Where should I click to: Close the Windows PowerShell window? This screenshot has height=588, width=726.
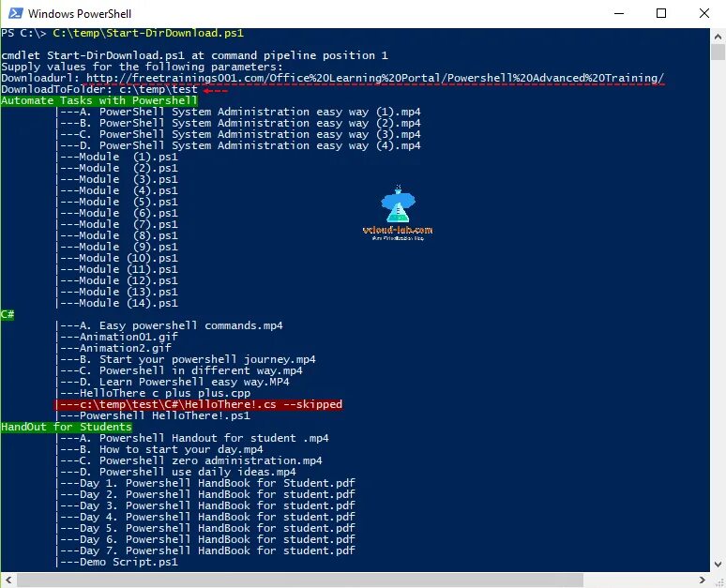pos(703,13)
